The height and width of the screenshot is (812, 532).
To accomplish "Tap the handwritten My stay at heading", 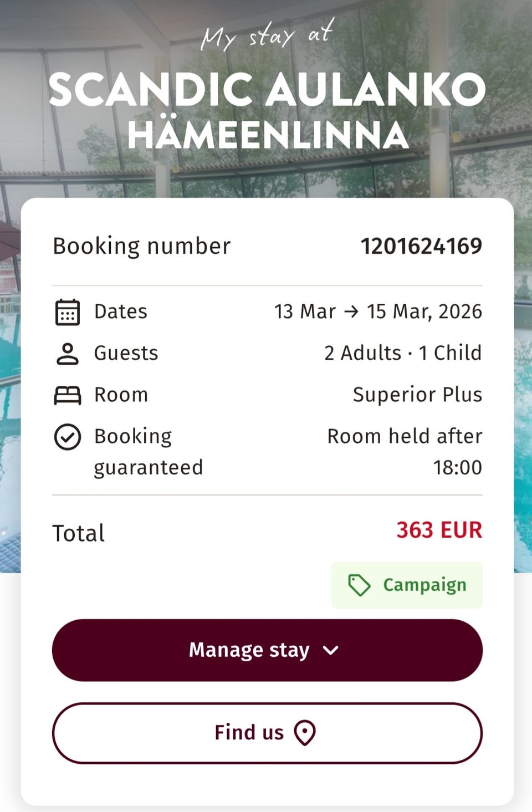I will 267,35.
